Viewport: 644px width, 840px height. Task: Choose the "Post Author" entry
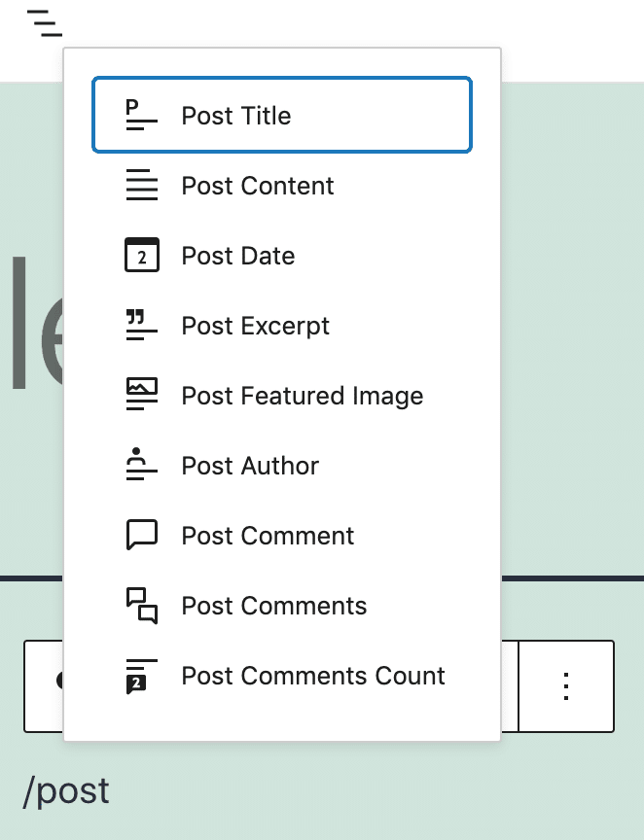click(x=250, y=466)
